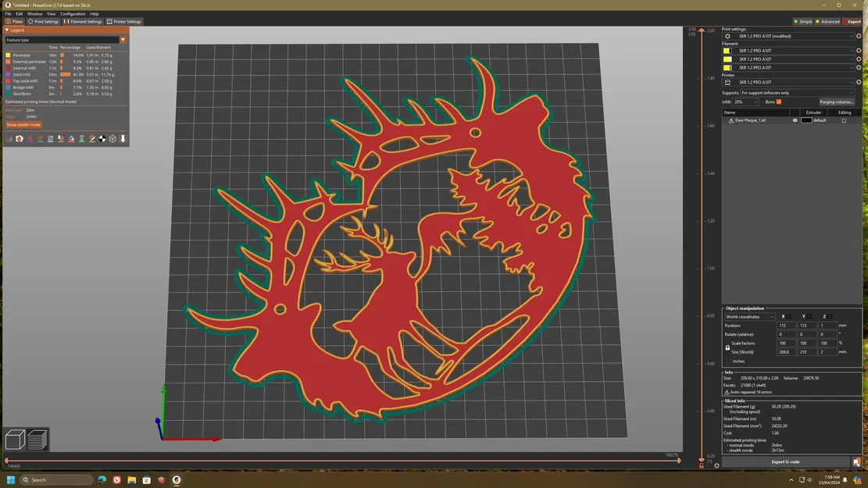Open Windows Start menu
The width and height of the screenshot is (868, 488).
10,479
